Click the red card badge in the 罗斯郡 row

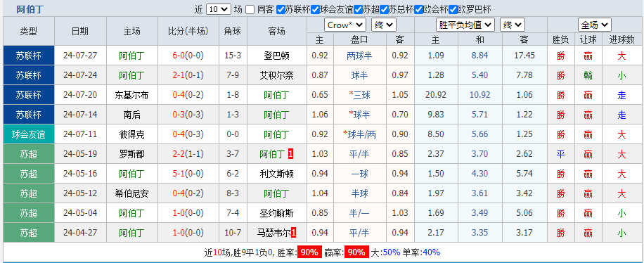point(290,154)
